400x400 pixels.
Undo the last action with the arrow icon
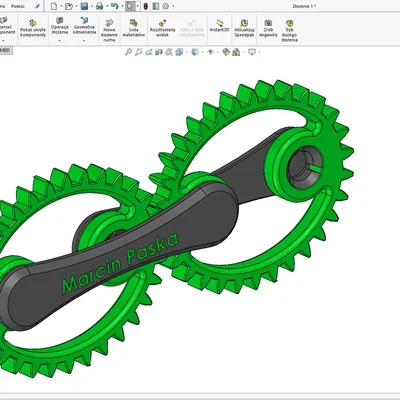point(114,6)
